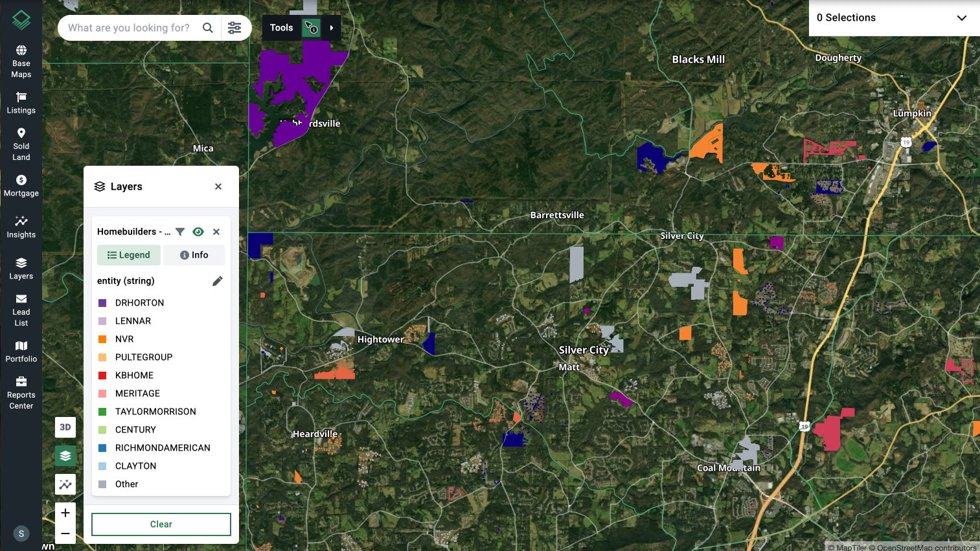Open Sold Land in sidebar

(21, 144)
